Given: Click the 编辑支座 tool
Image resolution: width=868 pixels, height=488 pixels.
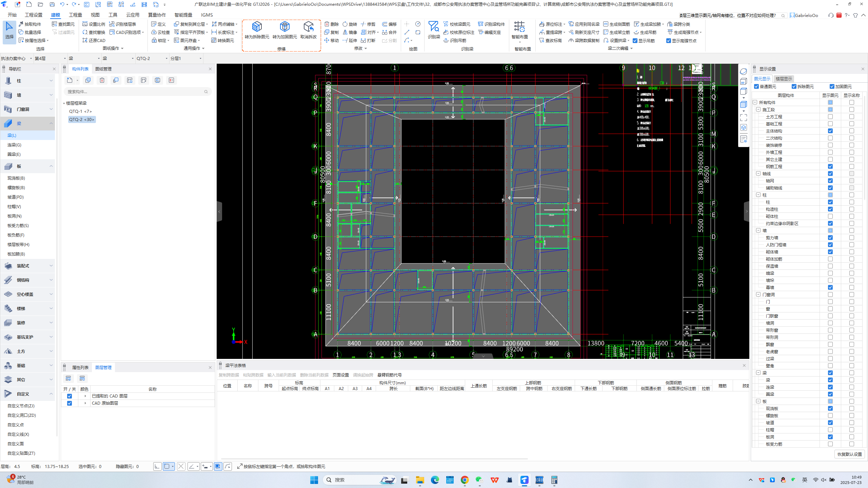Looking at the screenshot, I should 490,32.
